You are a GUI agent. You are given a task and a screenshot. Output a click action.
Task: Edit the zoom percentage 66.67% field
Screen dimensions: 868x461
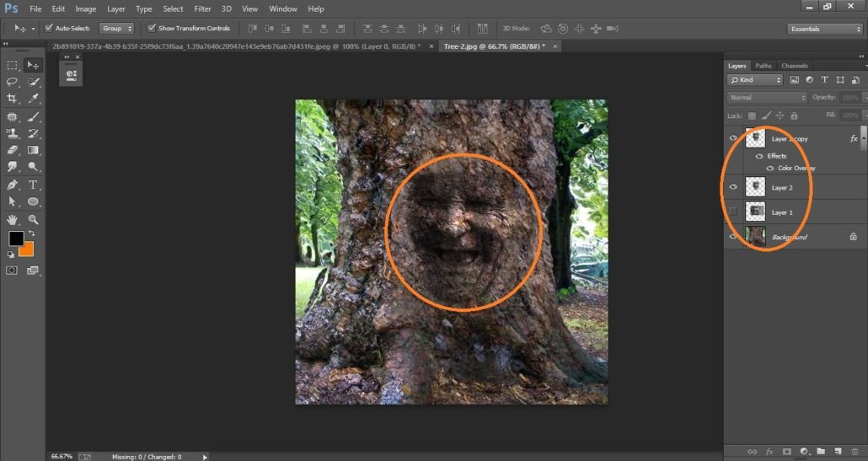click(x=62, y=457)
